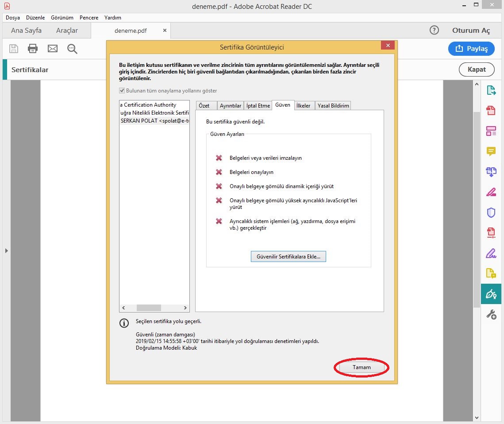The height and width of the screenshot is (424, 504).
Task: Click the Save file toolbar icon
Action: (x=14, y=49)
